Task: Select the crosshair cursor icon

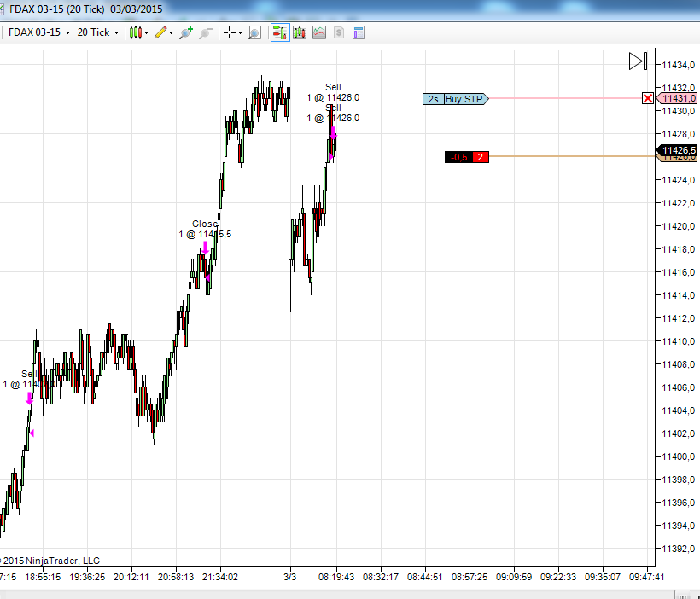Action: click(x=230, y=32)
